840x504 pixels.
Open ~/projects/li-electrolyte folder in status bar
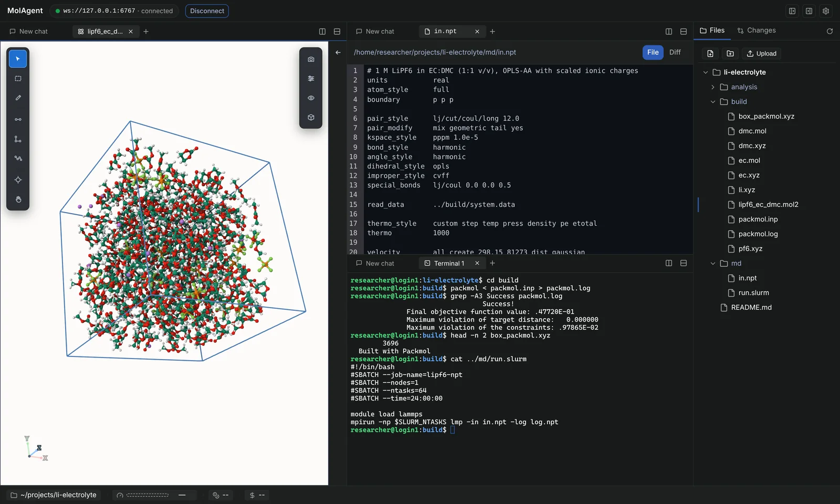coord(54,495)
